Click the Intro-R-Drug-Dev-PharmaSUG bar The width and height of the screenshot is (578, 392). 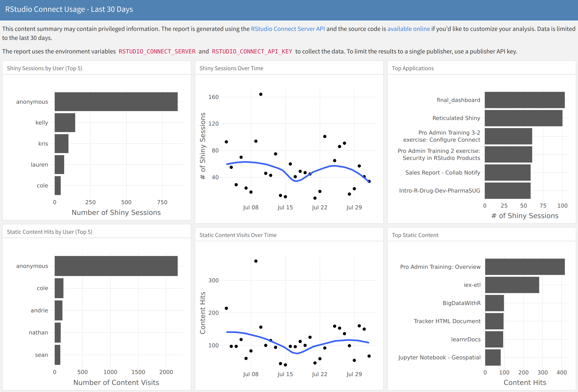[508, 191]
